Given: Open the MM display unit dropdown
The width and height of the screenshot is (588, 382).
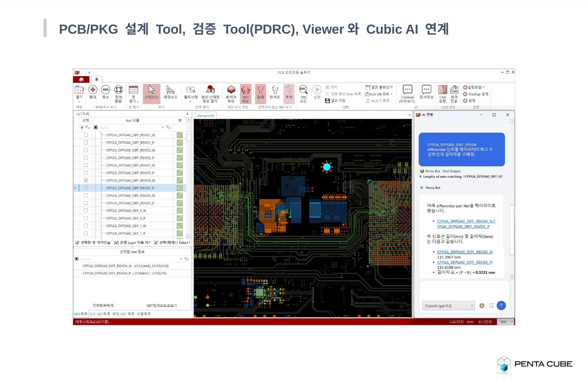Looking at the screenshot, I should [506, 322].
